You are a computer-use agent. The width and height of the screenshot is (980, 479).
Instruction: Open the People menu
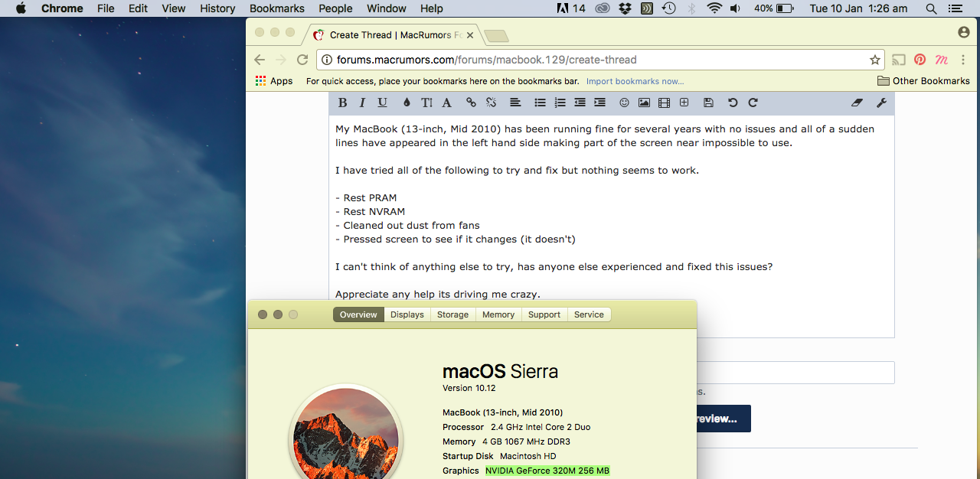click(x=335, y=8)
